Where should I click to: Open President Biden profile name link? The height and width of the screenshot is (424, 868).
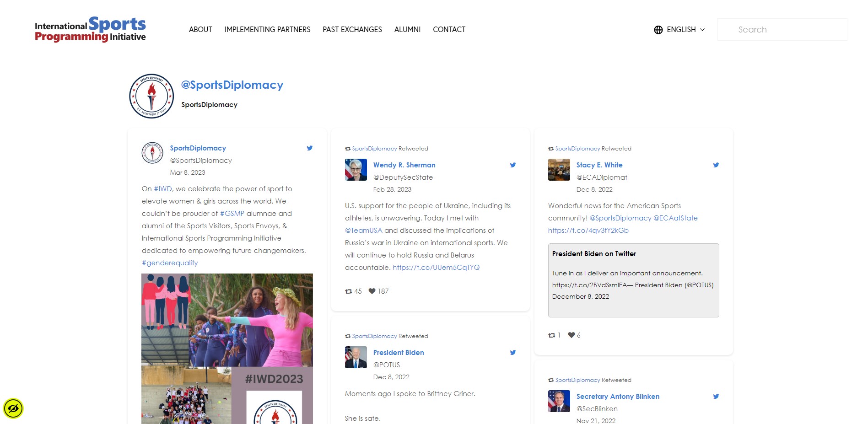click(399, 353)
